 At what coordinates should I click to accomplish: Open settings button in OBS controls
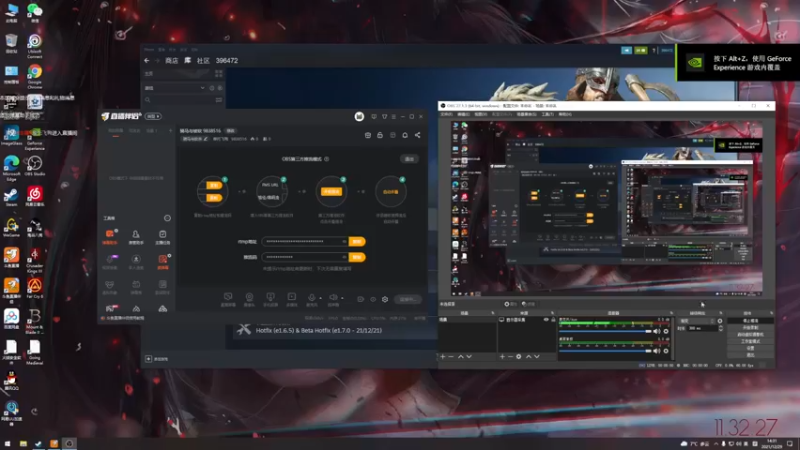click(x=750, y=348)
